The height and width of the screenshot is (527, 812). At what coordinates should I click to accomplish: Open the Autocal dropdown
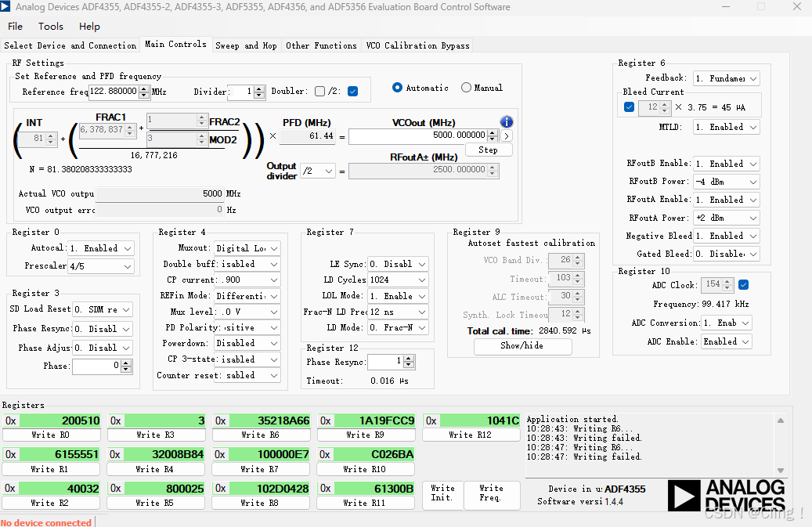point(101,248)
